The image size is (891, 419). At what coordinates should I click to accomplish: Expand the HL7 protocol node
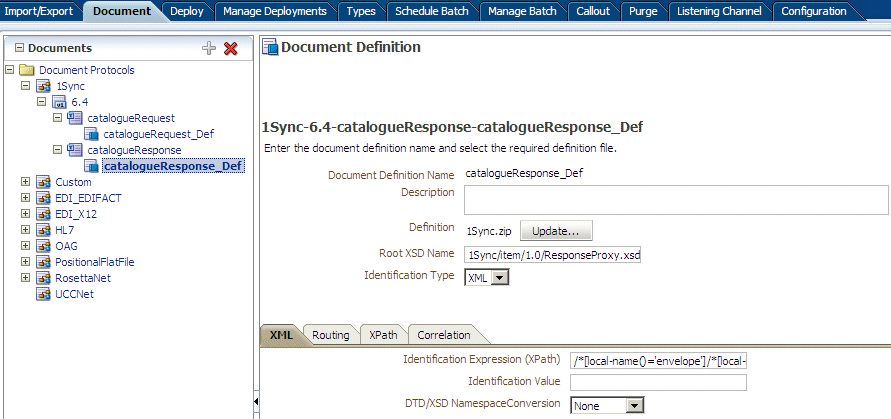[25, 230]
